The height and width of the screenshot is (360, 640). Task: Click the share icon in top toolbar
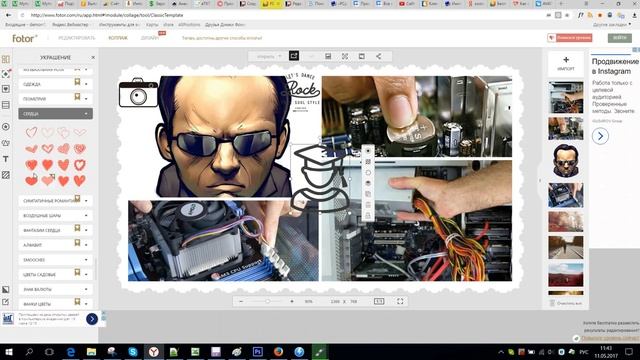click(378, 56)
